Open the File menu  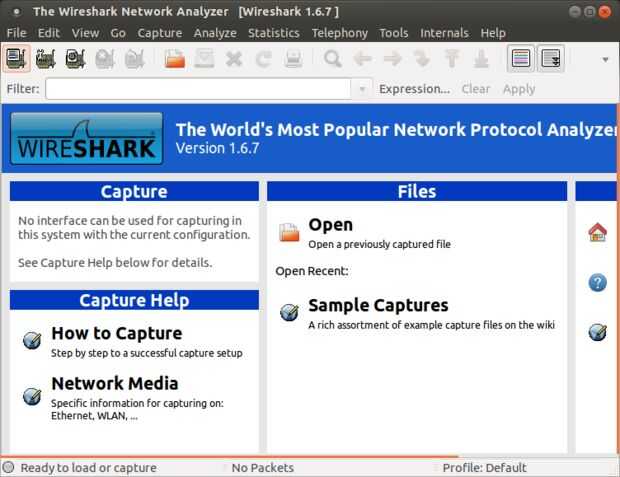coord(17,33)
